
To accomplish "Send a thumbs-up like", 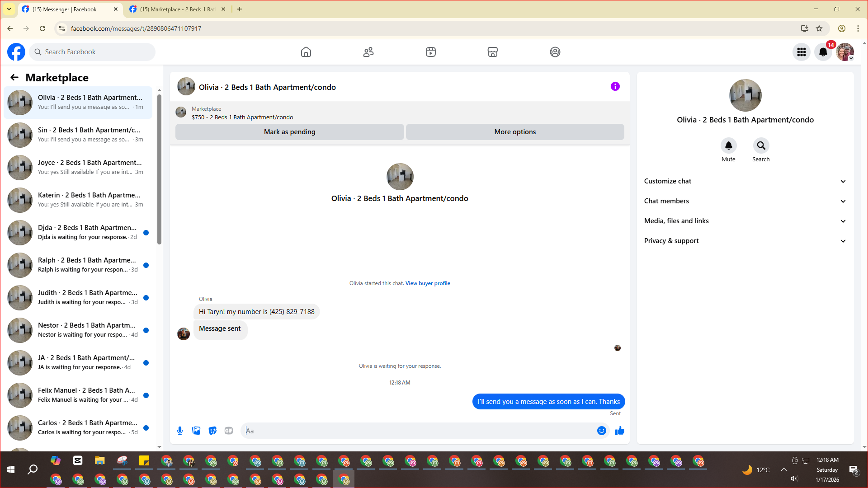I will (619, 431).
